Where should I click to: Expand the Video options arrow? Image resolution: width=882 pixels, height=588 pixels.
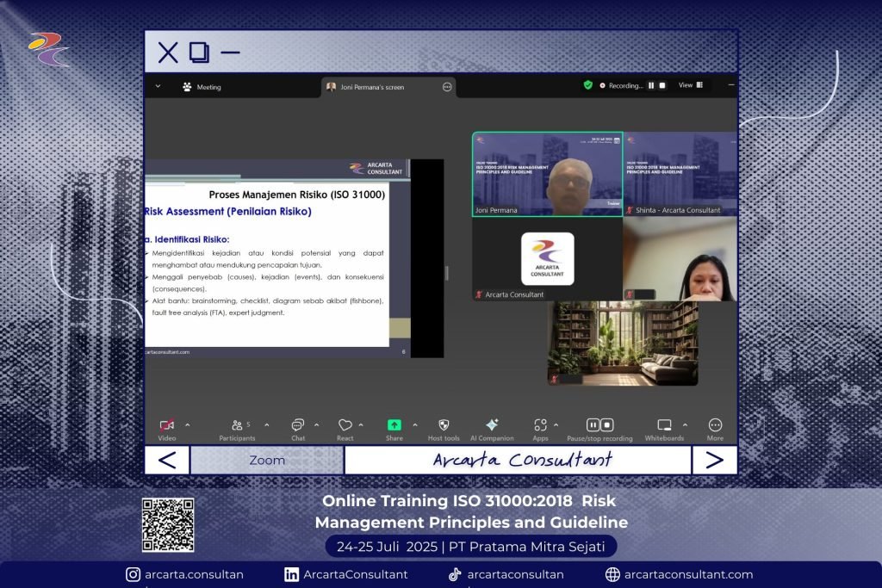tap(188, 424)
